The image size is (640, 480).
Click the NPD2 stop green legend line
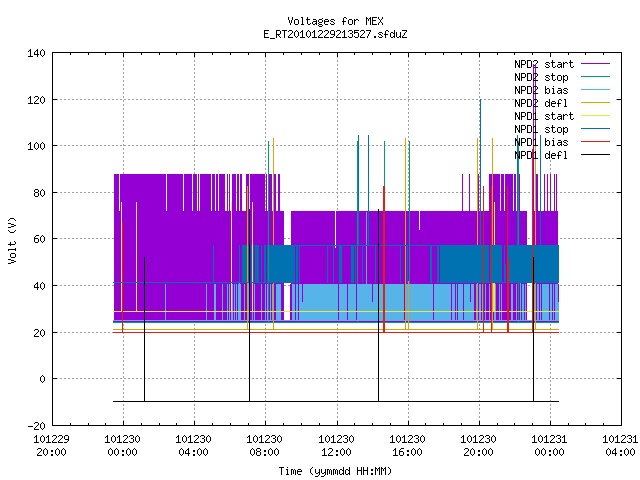(595, 77)
